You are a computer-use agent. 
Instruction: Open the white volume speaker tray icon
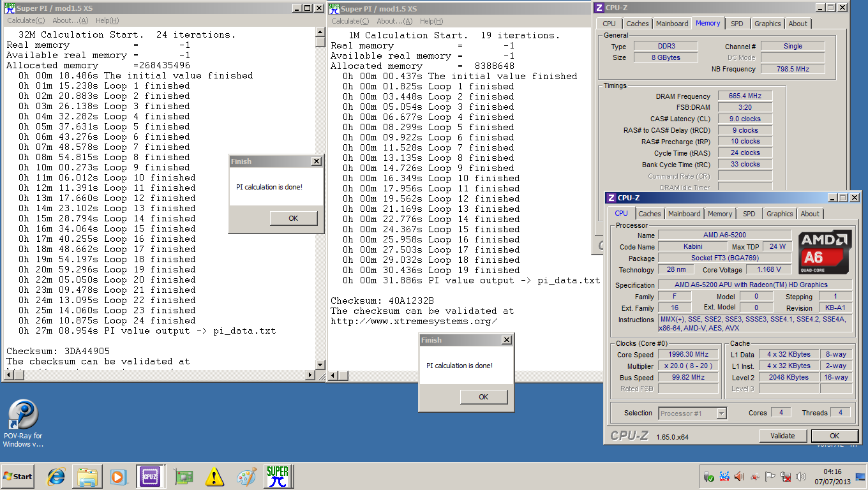tap(801, 477)
